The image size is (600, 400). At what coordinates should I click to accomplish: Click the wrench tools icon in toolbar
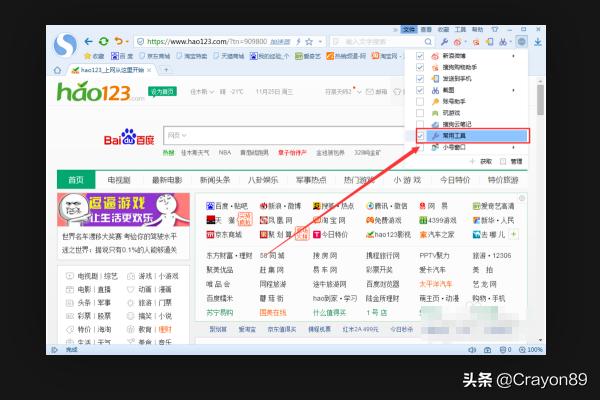coord(443,42)
